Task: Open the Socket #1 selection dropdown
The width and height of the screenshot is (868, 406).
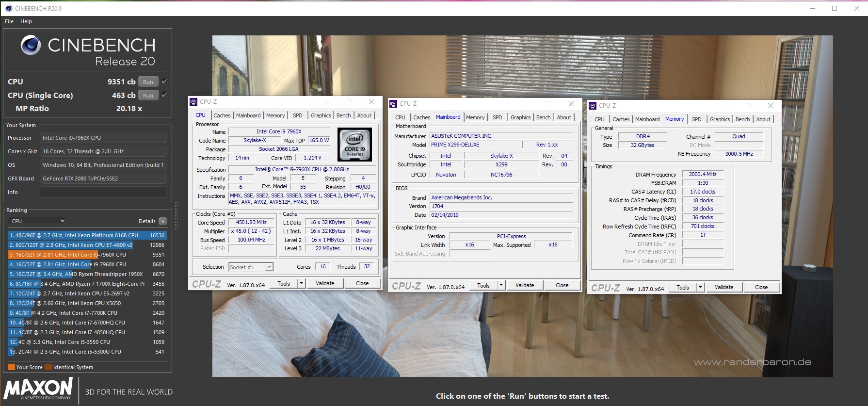Action: click(251, 267)
